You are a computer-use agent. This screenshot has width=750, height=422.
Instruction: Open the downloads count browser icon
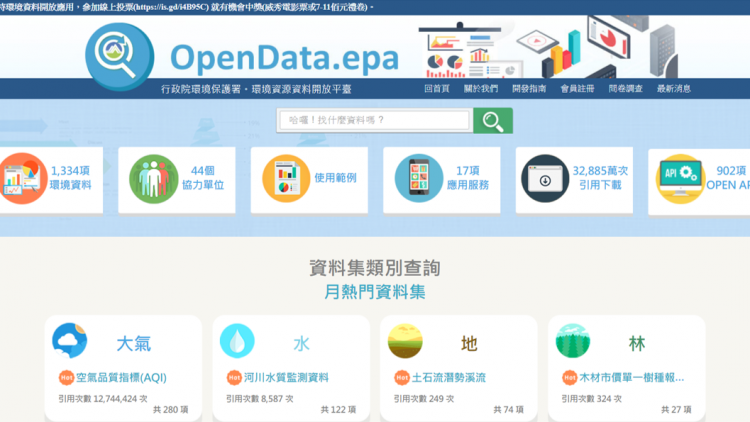click(545, 178)
